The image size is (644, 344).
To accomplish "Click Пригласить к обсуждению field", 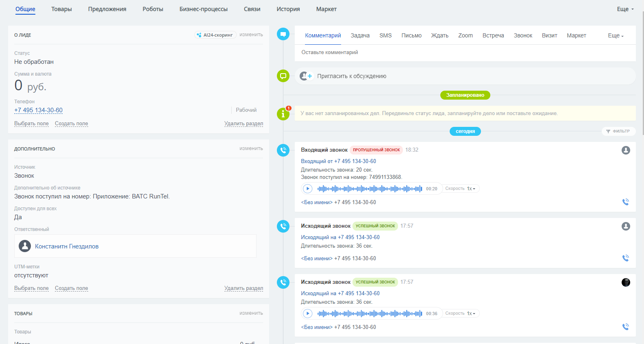I will 465,76.
